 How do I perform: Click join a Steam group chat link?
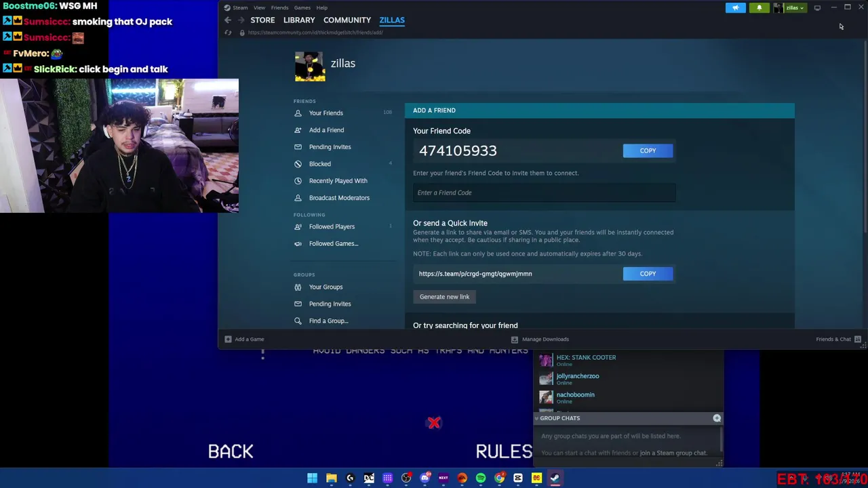coord(673,453)
